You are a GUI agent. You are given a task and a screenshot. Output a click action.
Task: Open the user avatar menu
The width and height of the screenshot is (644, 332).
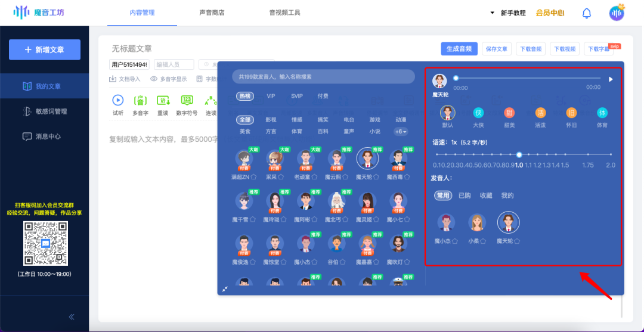click(x=617, y=13)
